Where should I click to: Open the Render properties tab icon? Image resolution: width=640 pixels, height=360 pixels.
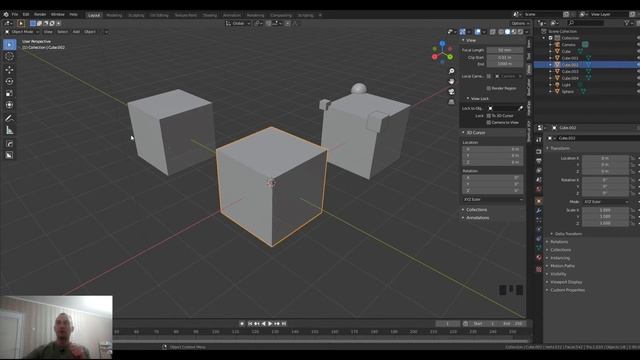click(539, 151)
